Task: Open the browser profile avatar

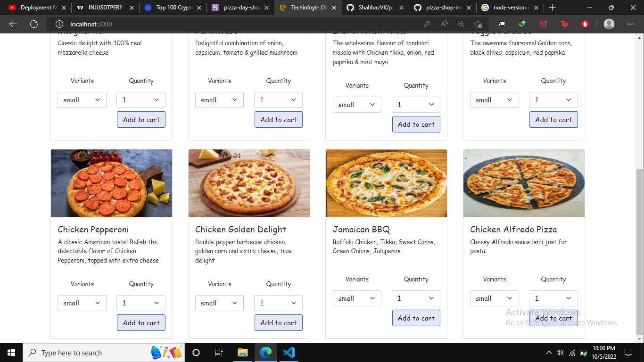Action: 609,24
